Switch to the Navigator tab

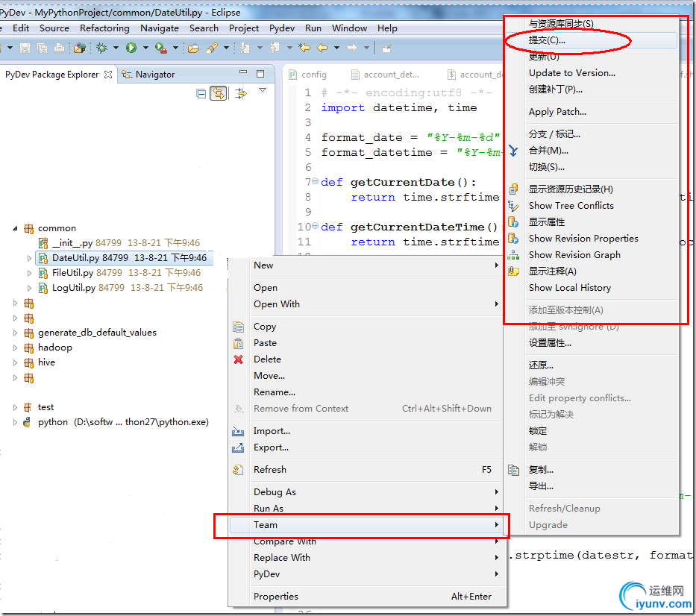click(x=155, y=75)
